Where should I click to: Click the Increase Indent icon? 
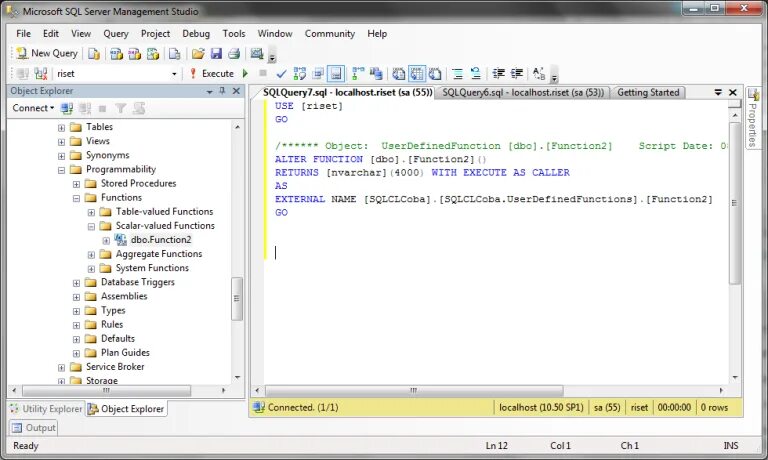(x=517, y=73)
